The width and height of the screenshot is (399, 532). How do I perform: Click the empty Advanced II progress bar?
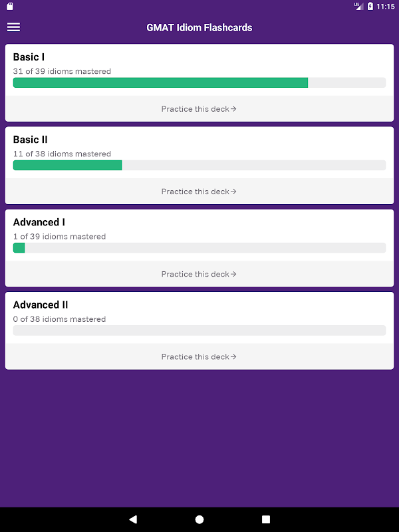[199, 331]
